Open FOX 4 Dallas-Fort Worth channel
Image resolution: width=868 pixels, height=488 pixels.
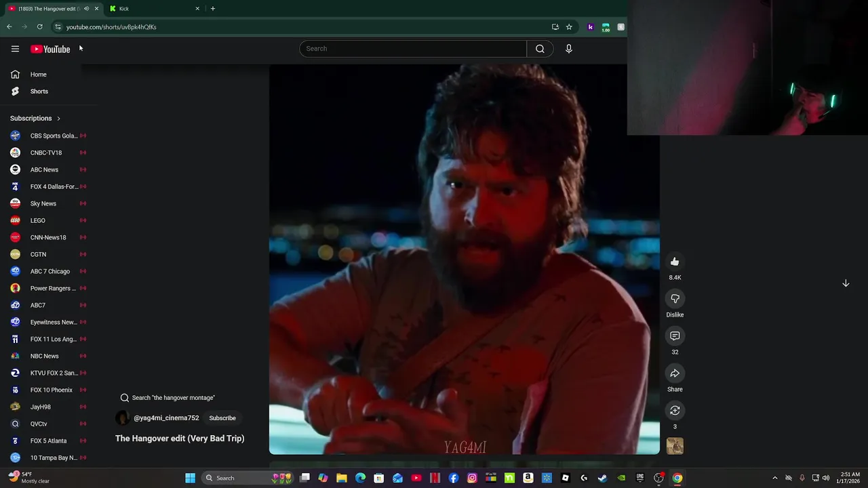coord(47,186)
